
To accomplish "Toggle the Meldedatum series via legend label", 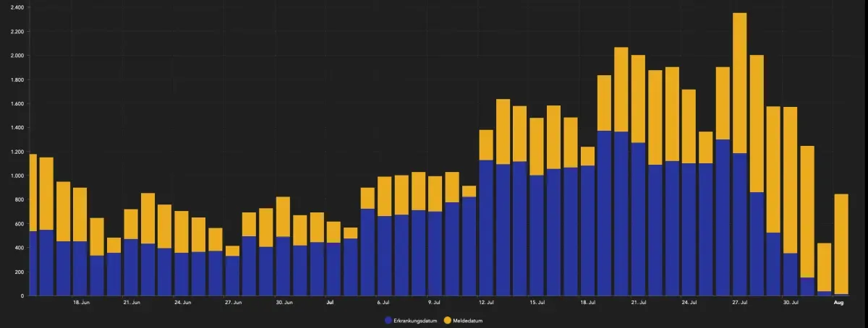I will (467, 319).
